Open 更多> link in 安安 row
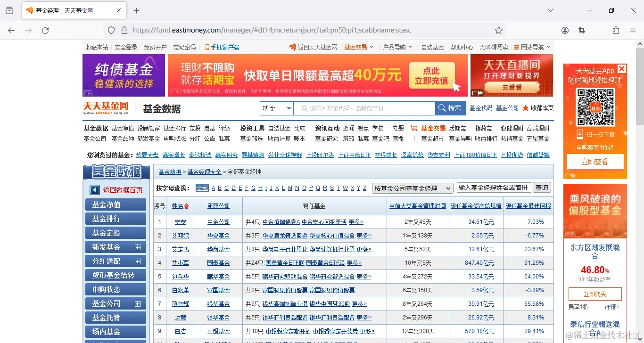 [x=356, y=222]
